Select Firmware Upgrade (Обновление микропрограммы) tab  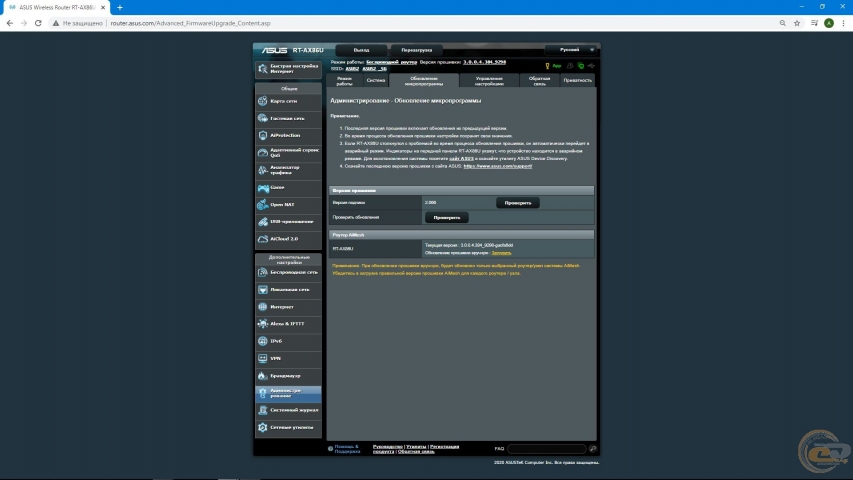point(424,81)
